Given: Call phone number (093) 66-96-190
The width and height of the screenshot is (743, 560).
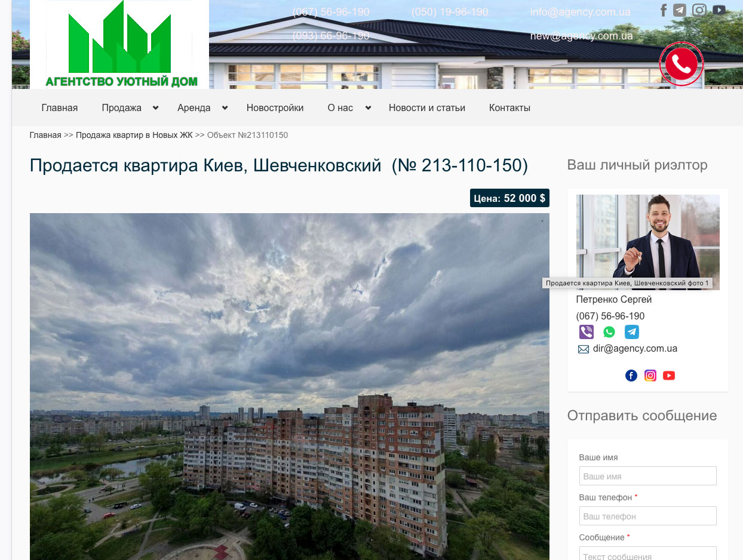Looking at the screenshot, I should (x=331, y=36).
